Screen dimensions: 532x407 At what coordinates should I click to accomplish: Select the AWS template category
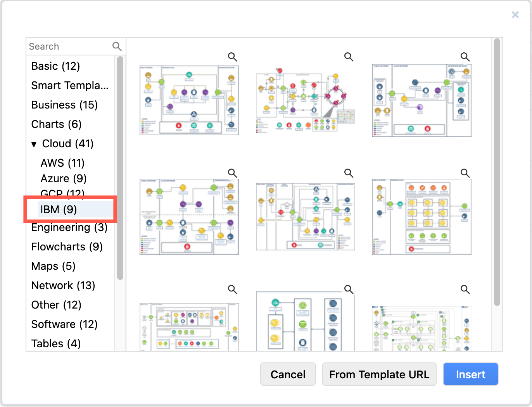[x=62, y=163]
